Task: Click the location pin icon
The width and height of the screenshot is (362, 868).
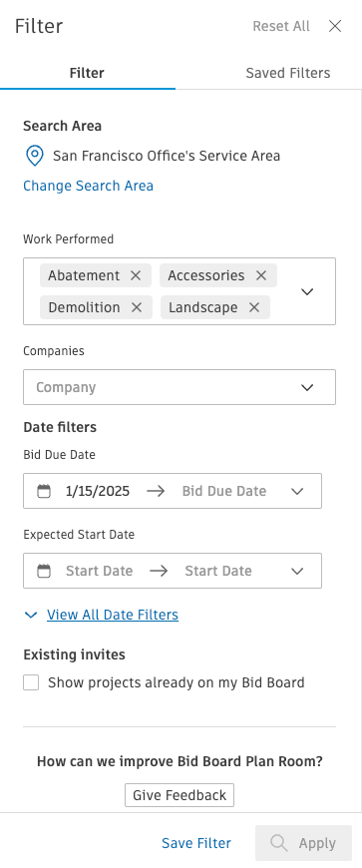Action: pos(35,156)
